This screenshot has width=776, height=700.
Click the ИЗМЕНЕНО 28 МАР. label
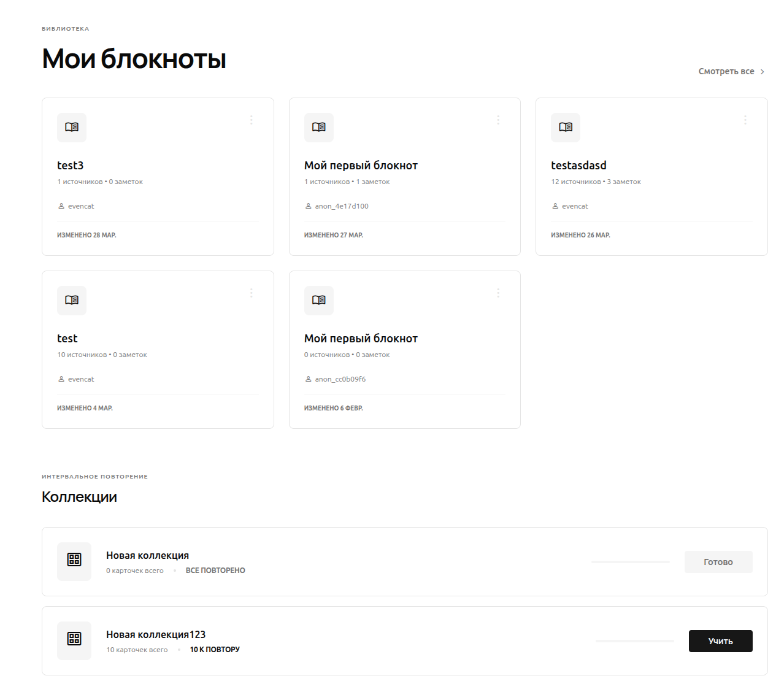pyautogui.click(x=86, y=235)
